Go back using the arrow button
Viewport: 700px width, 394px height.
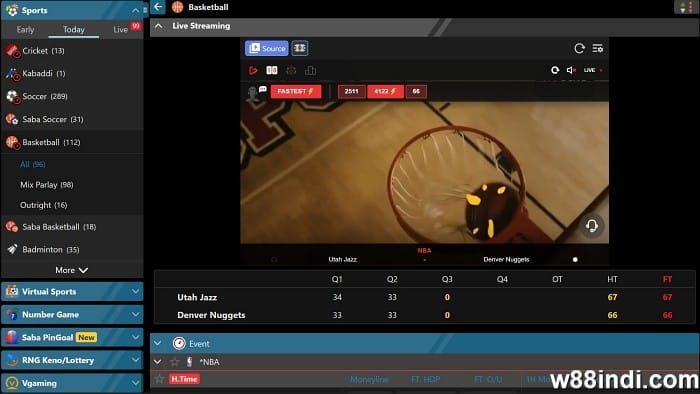(x=158, y=7)
